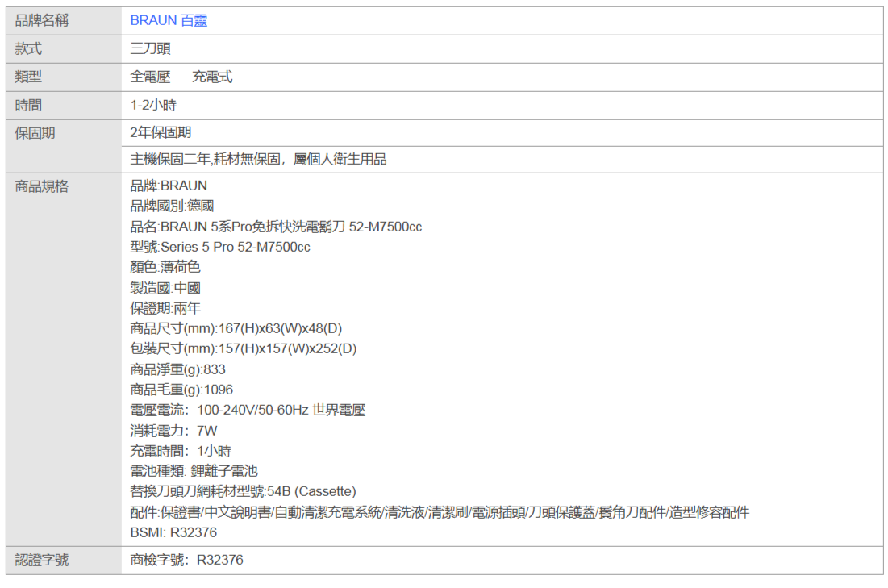Select the 商品規格 label
The width and height of the screenshot is (888, 588).
click(42, 186)
